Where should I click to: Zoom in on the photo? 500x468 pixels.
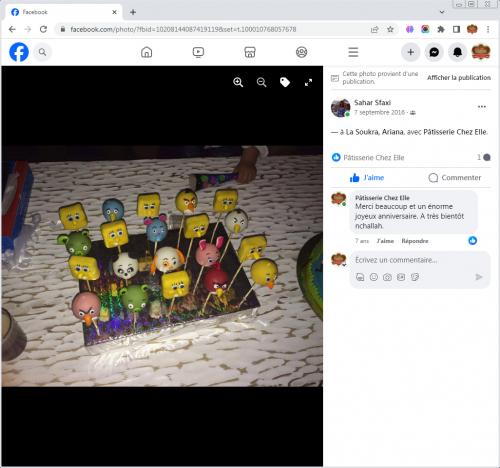238,82
